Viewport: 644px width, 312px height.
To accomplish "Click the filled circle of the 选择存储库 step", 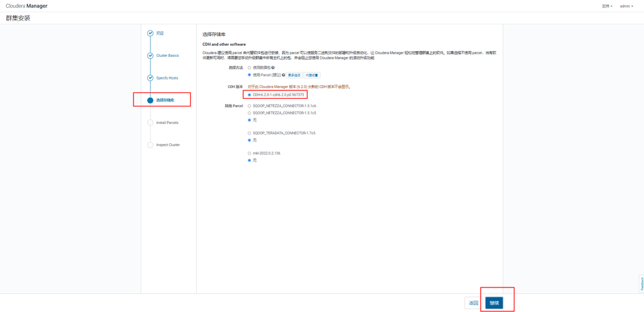I will tap(150, 100).
